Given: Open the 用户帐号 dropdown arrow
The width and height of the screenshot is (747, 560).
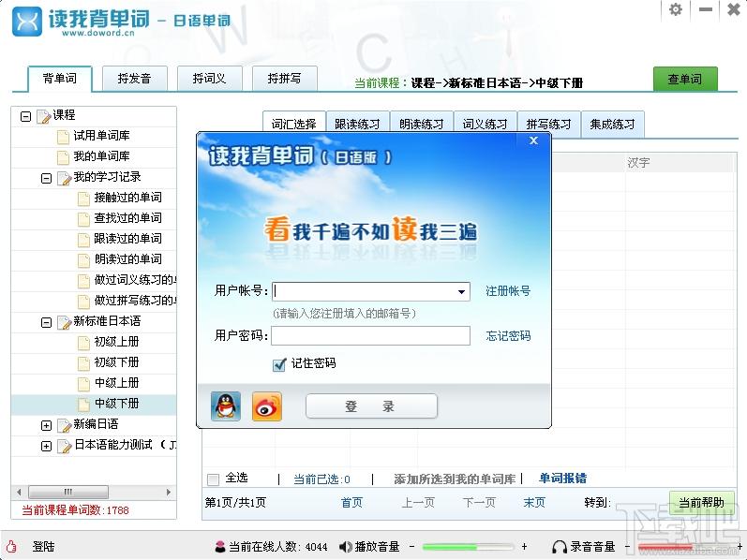Looking at the screenshot, I should [461, 292].
